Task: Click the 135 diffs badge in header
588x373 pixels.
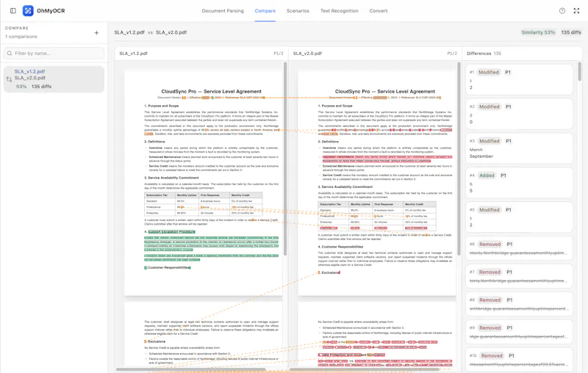Action: click(571, 32)
